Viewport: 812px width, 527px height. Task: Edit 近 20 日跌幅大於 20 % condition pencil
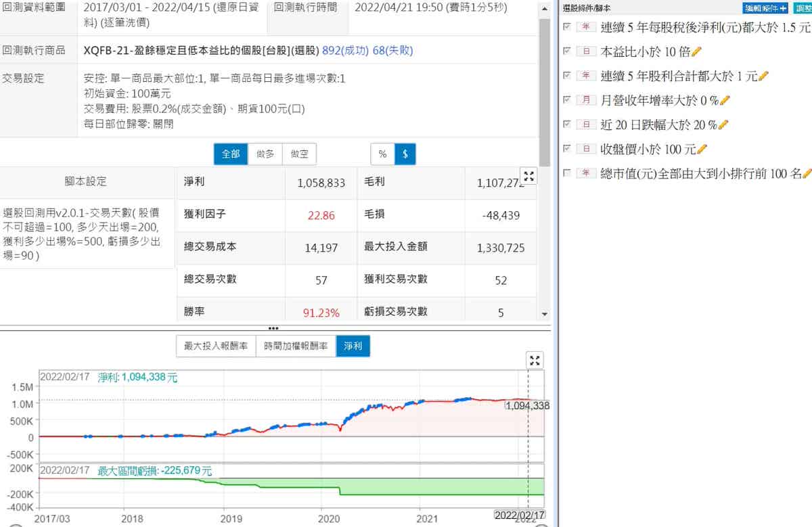pos(723,124)
